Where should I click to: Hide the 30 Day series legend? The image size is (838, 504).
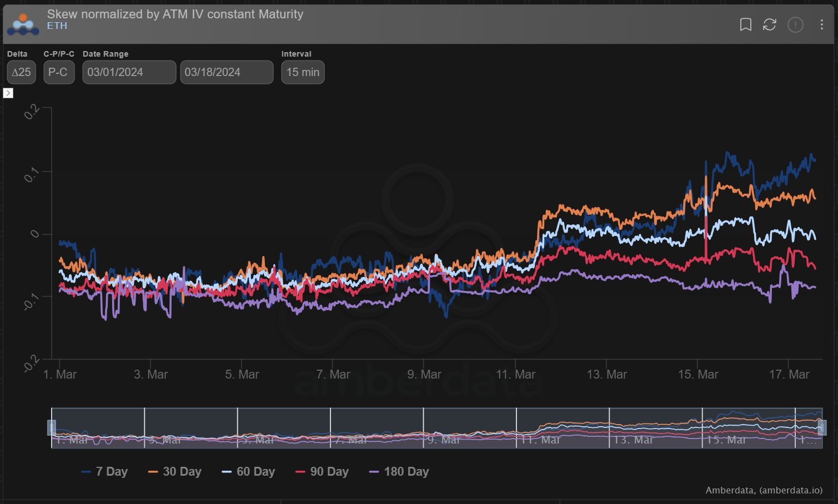[174, 472]
